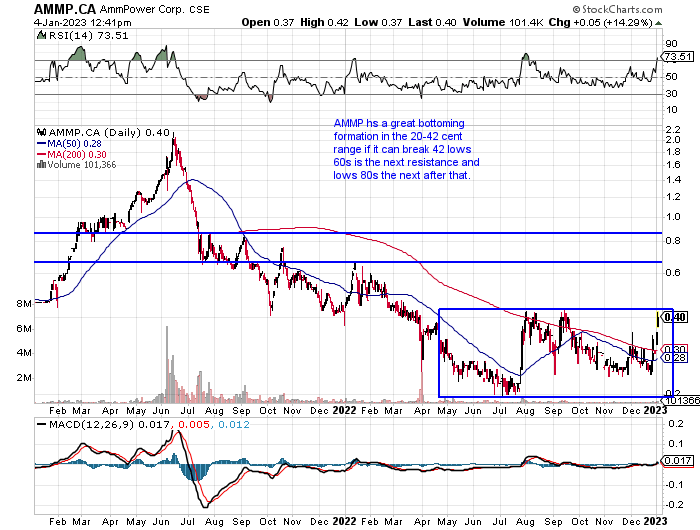Click the MACD histogram value 0.012

click(x=234, y=424)
